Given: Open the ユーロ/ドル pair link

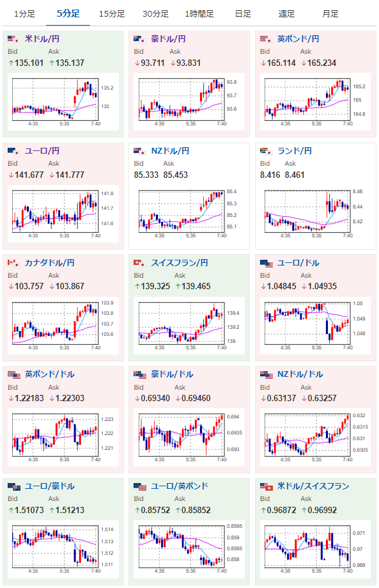Looking at the screenshot, I should click(298, 263).
